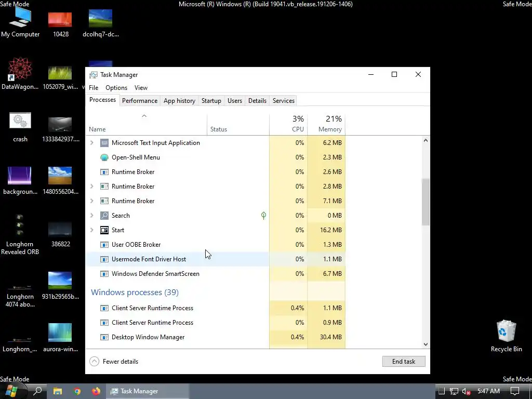Expand the Search process row

(91, 216)
